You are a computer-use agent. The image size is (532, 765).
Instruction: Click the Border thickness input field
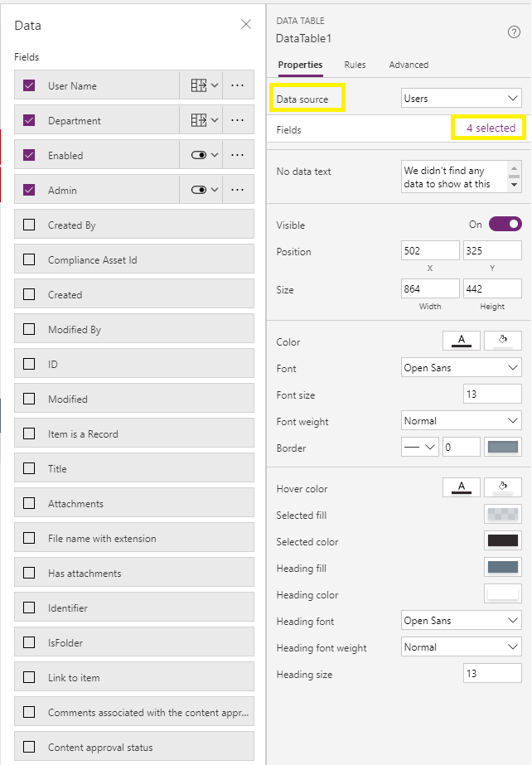click(x=462, y=447)
